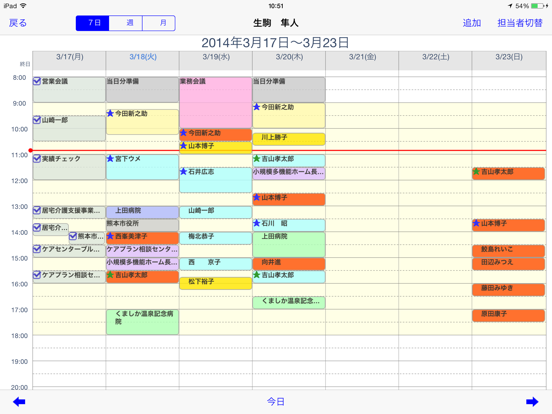This screenshot has height=414, width=552.
Task: Open 3/19 山崎一郎 appointment
Action: click(x=215, y=212)
